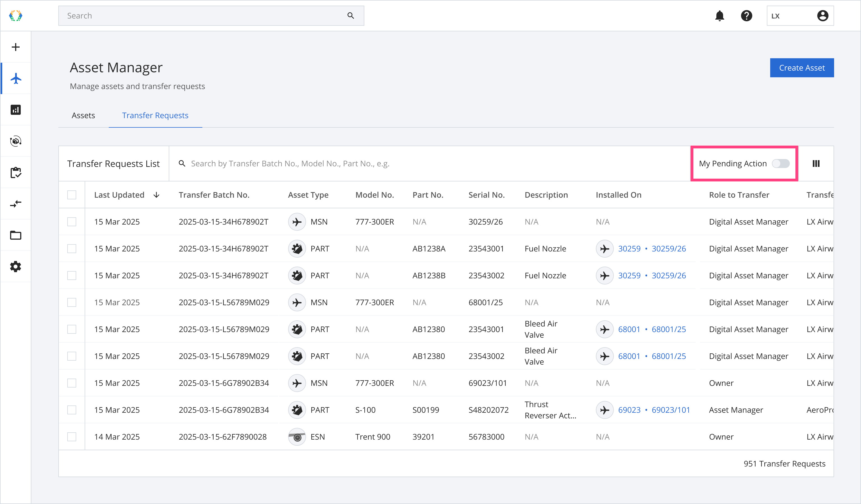The image size is (861, 504).
Task: Click the Thrust Reverser Act... description
Action: (550, 410)
